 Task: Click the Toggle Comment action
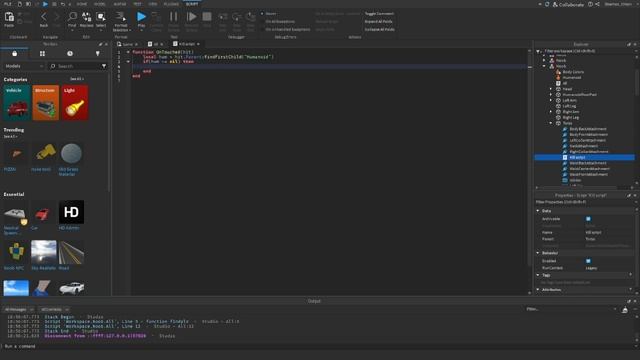379,13
